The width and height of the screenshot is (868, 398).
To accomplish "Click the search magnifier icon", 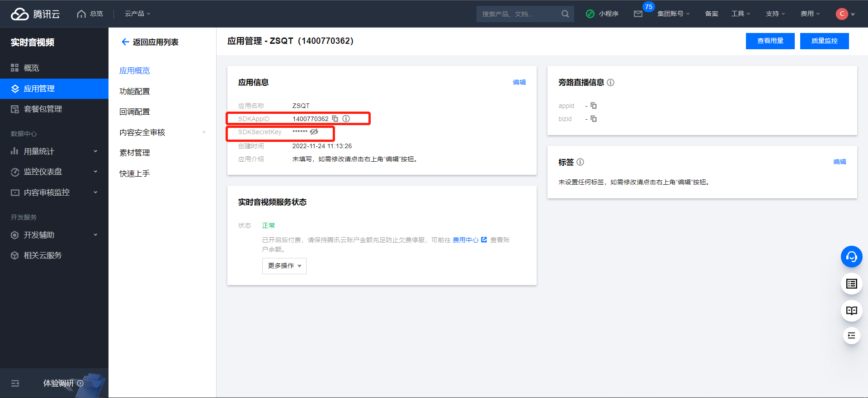I will tap(565, 14).
